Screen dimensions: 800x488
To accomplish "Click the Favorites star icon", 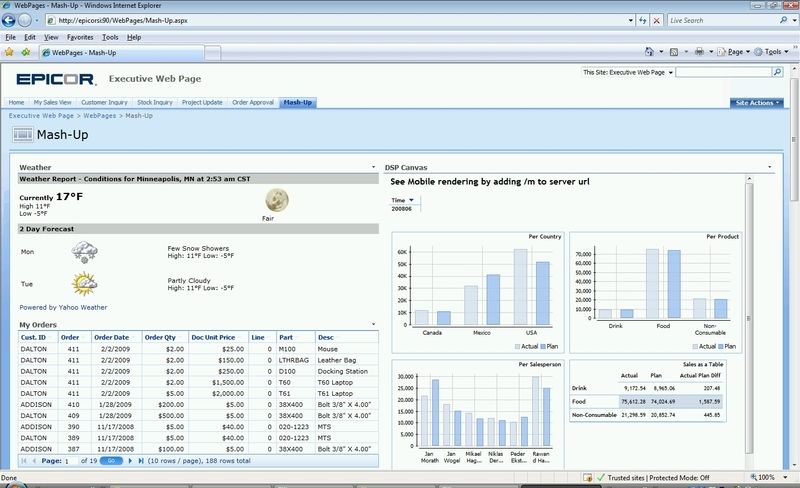I will pyautogui.click(x=9, y=51).
